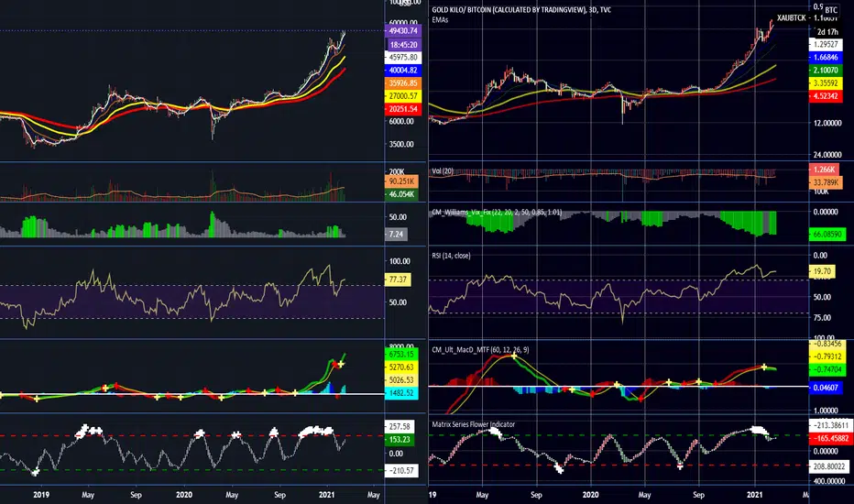The width and height of the screenshot is (854, 504).
Task: Click the green 46.054K volume label
Action: point(401,194)
